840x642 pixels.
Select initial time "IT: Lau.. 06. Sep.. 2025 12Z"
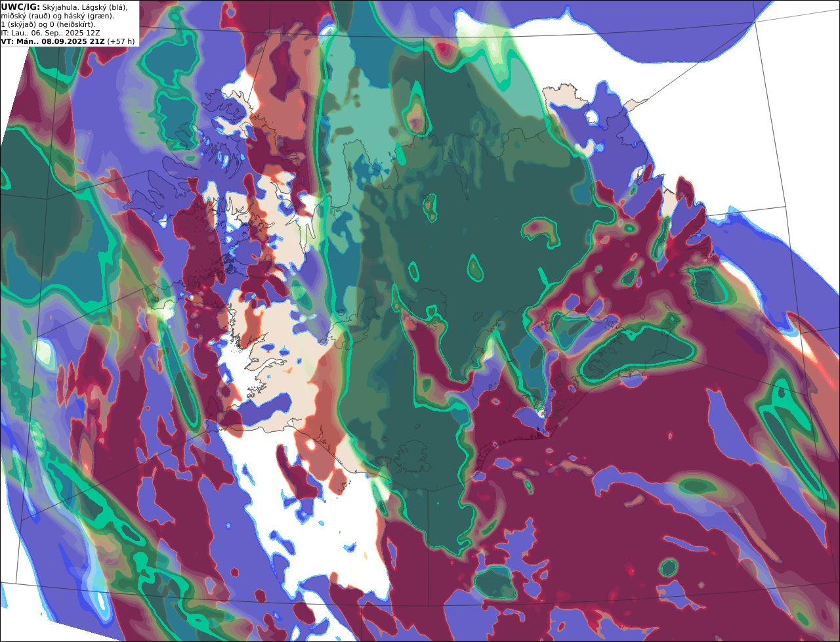(x=50, y=33)
